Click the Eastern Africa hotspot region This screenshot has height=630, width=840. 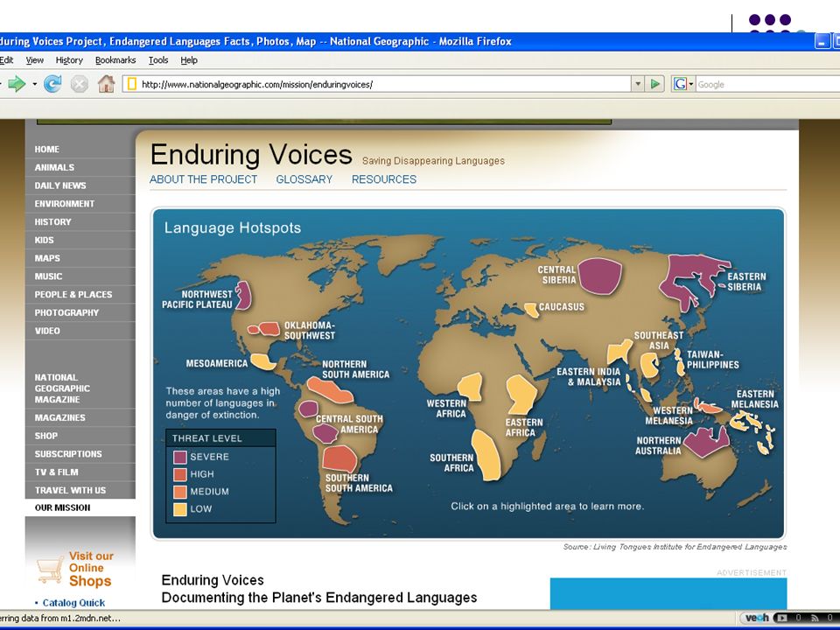click(x=521, y=395)
